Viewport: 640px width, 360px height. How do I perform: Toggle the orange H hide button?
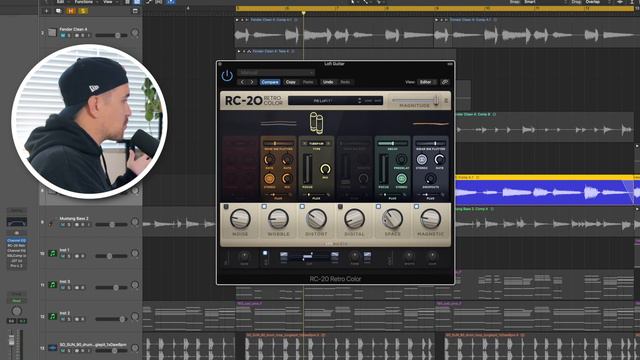(71, 11)
